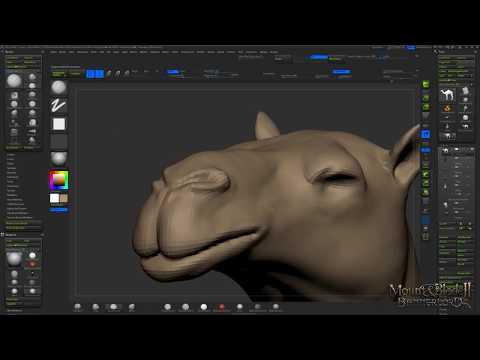480x360 pixels.
Task: Select the orange swirl tool thumbnail
Action: coord(447,109)
